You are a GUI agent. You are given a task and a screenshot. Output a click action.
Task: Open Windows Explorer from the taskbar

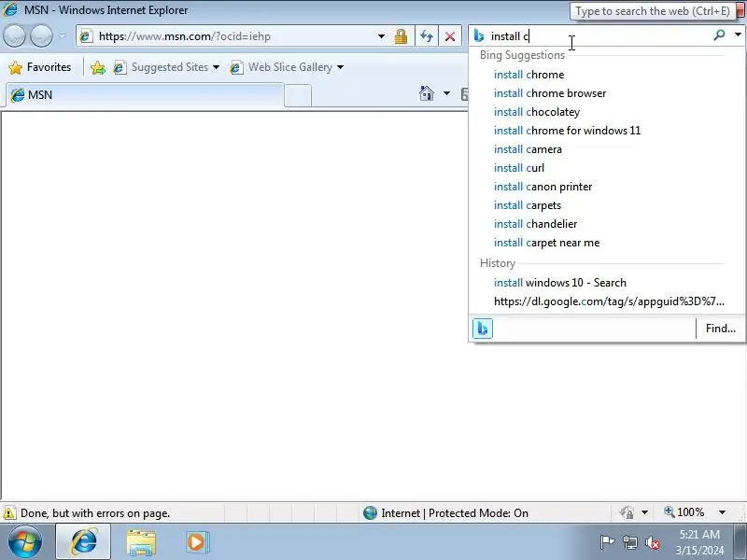[x=141, y=542]
